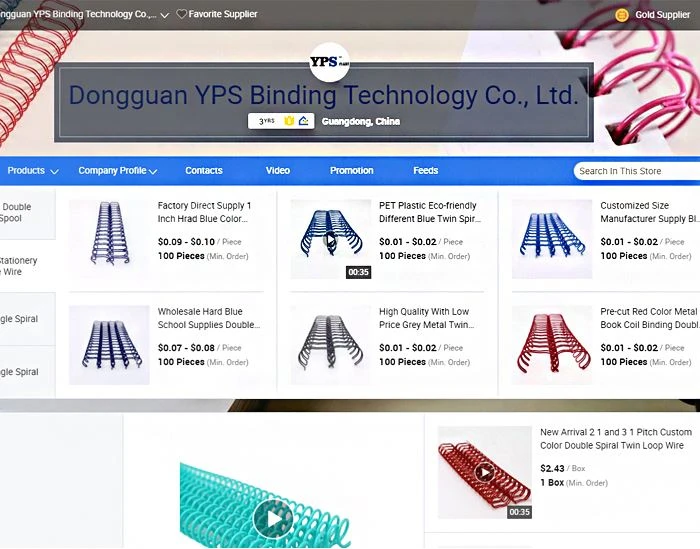Image resolution: width=700 pixels, height=549 pixels.
Task: Click the 3YRS badge on banner
Action: point(267,121)
